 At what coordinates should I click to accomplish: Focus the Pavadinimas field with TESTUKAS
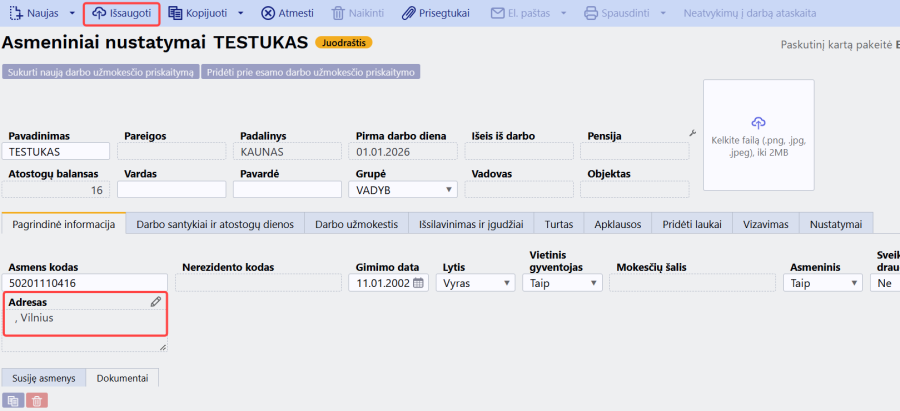coord(56,152)
